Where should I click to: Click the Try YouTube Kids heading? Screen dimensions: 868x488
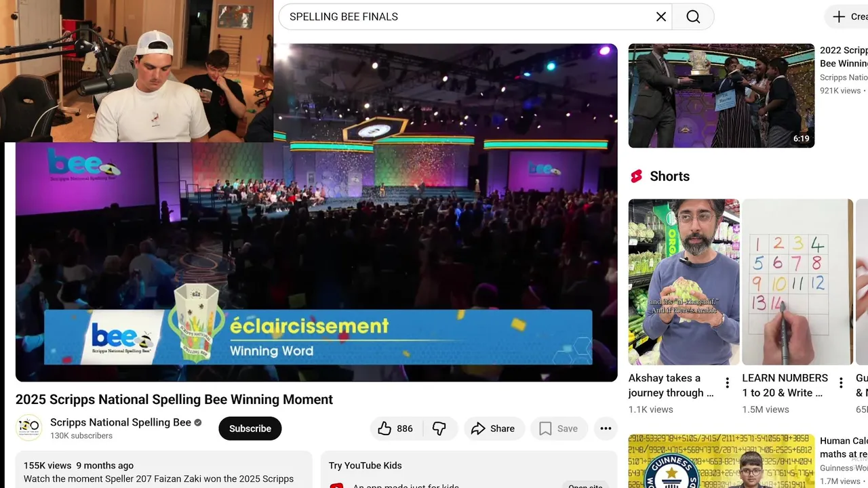(365, 466)
